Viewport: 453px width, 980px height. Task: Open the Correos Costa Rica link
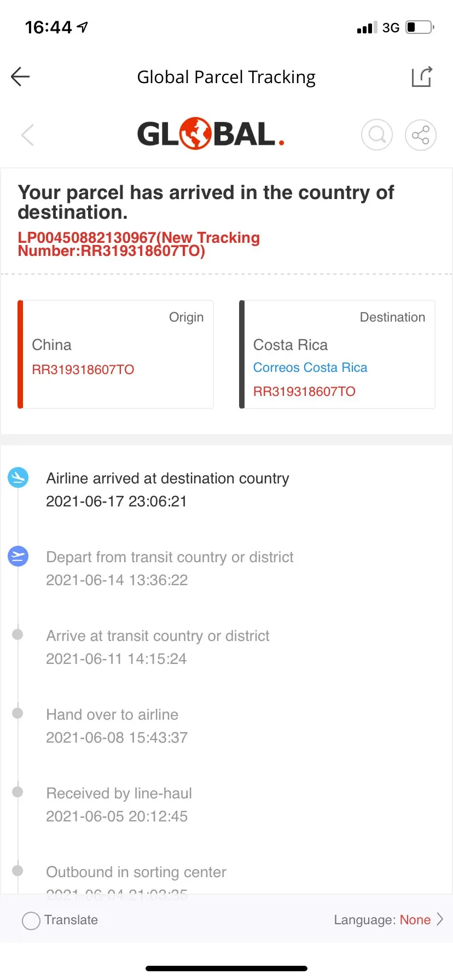310,367
